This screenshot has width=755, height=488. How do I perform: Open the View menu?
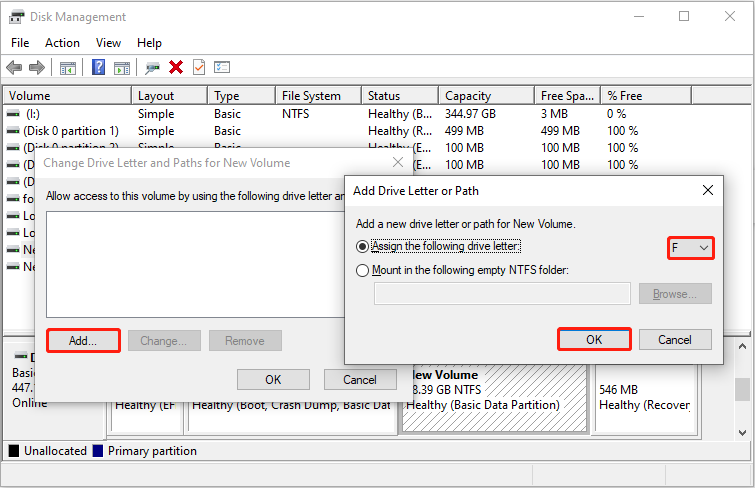[108, 43]
